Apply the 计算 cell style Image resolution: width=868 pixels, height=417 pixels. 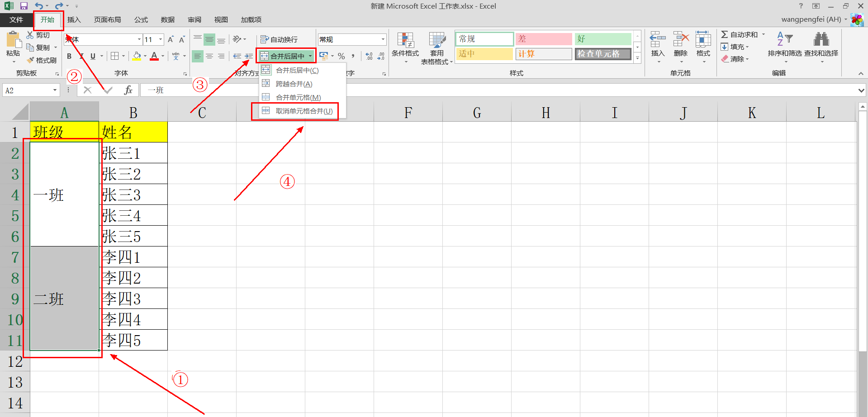(544, 54)
